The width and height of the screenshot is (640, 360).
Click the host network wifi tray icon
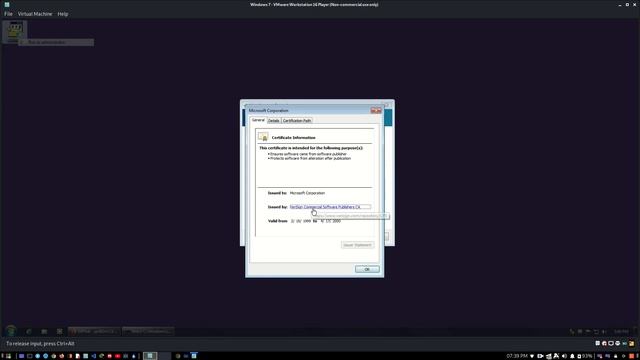pos(532,356)
